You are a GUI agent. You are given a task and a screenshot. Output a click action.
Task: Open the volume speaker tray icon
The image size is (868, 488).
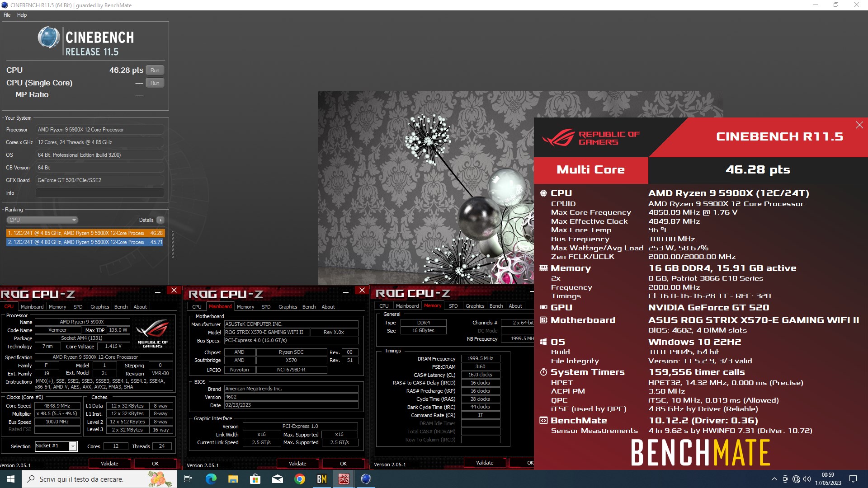pos(807,479)
